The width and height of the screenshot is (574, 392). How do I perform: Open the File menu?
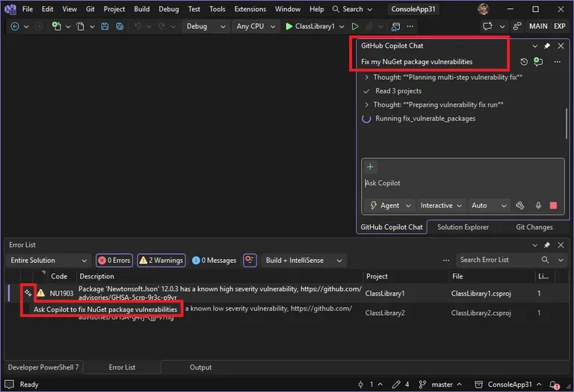28,9
